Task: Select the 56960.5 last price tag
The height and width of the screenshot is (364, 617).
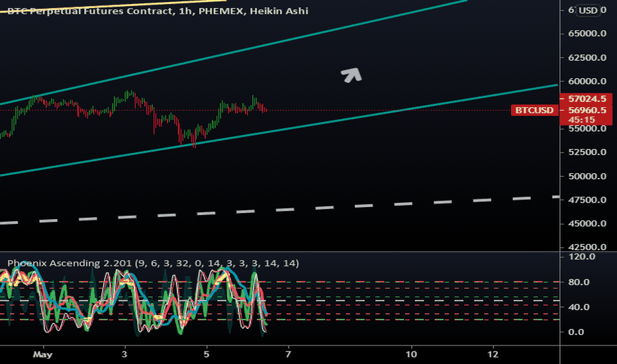Action: pyautogui.click(x=586, y=110)
